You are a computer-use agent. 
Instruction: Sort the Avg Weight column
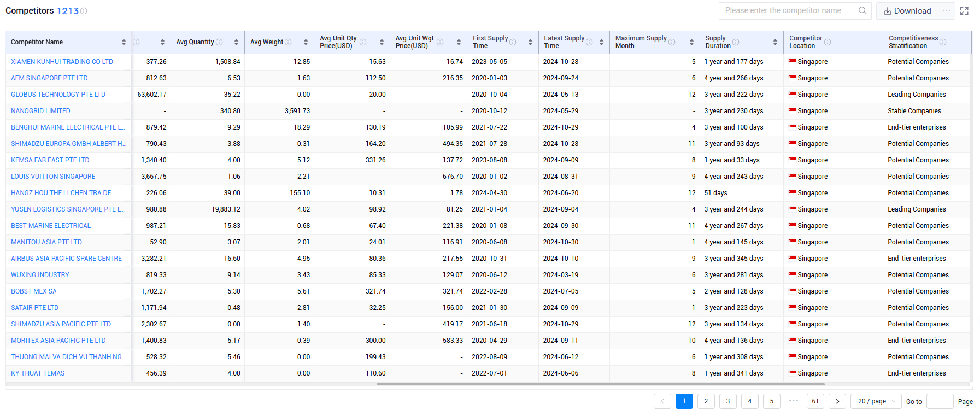point(306,42)
